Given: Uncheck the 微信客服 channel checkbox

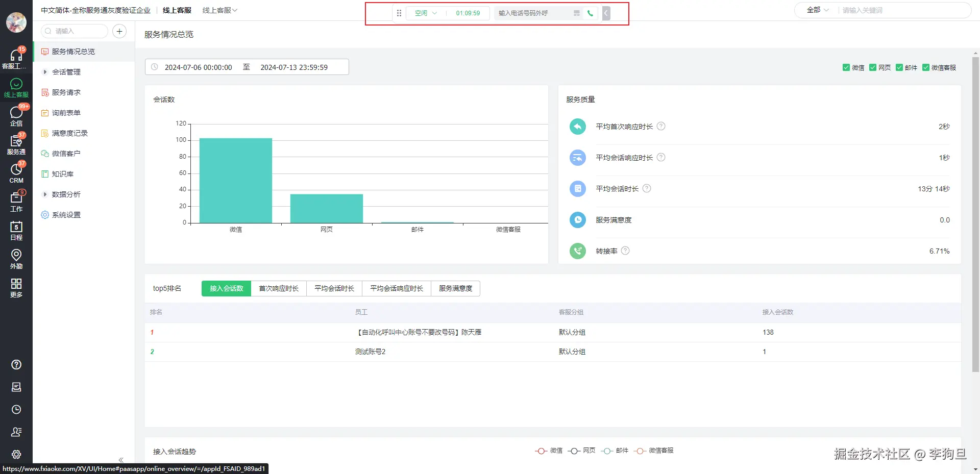Looking at the screenshot, I should click(926, 67).
